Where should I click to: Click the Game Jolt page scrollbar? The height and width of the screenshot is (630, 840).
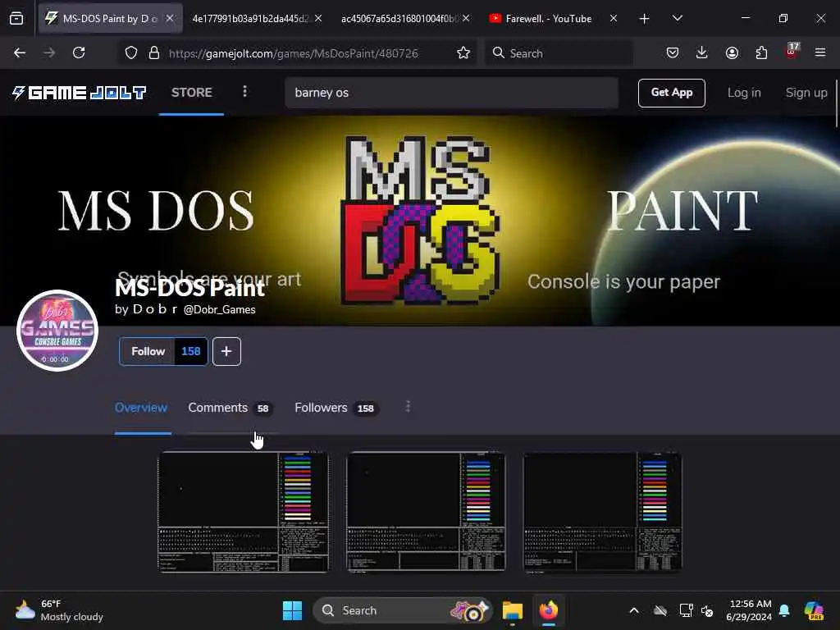click(x=836, y=103)
